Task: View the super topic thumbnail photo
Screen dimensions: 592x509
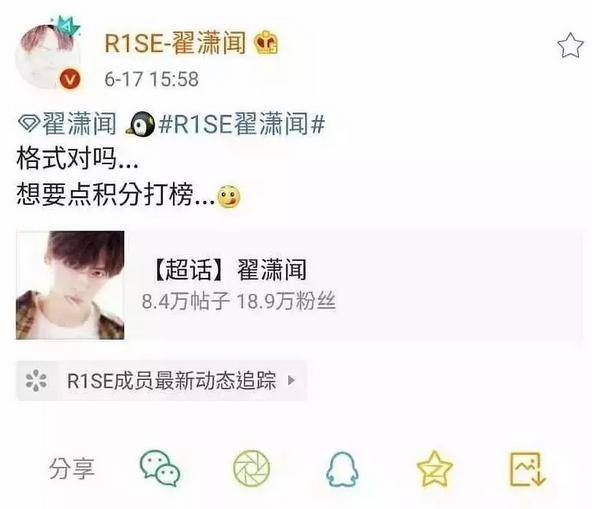Action: 70,285
